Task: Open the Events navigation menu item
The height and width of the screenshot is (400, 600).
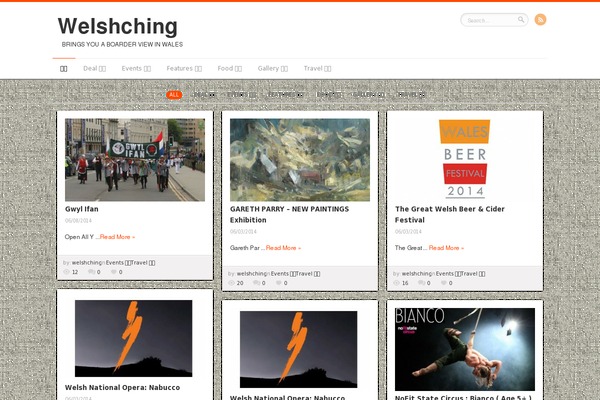Action: (136, 69)
